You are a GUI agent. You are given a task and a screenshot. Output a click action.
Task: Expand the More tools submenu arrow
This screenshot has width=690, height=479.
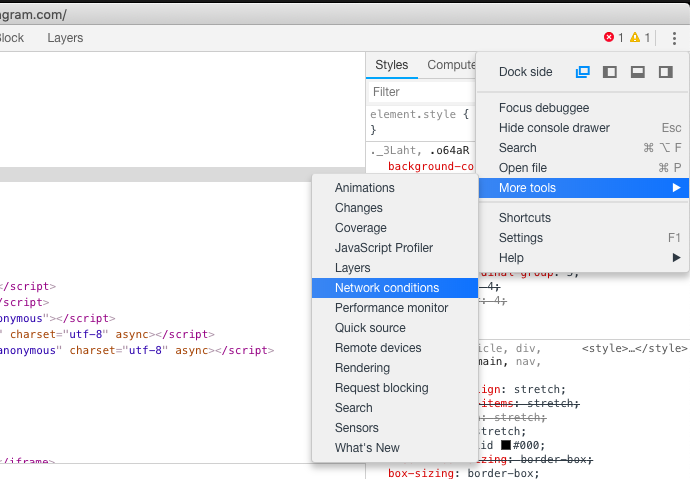click(676, 188)
